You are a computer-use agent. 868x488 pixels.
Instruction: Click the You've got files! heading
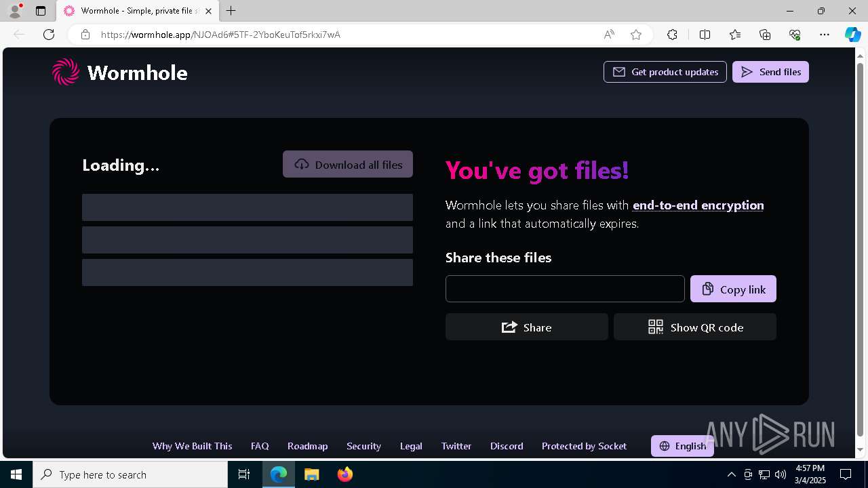point(537,170)
